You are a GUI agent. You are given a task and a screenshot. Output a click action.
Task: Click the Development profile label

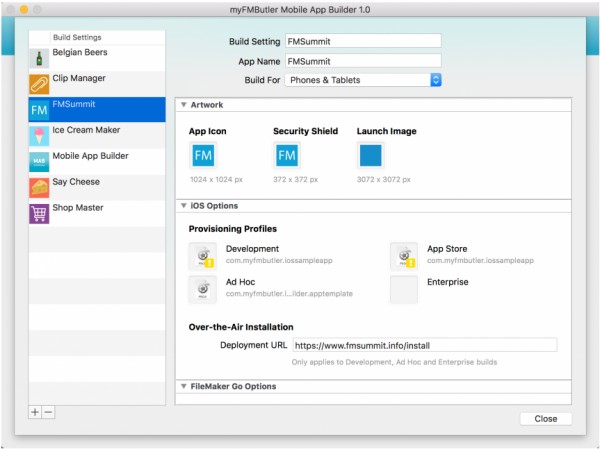[x=253, y=249]
